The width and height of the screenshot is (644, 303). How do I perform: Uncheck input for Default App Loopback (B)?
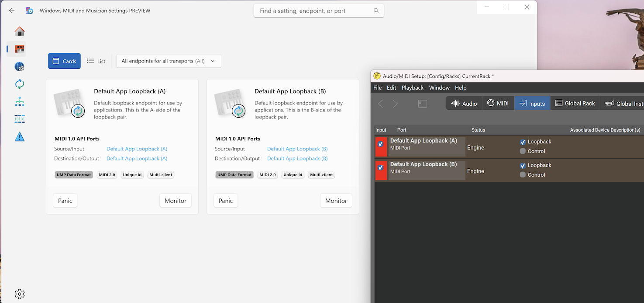tap(381, 168)
